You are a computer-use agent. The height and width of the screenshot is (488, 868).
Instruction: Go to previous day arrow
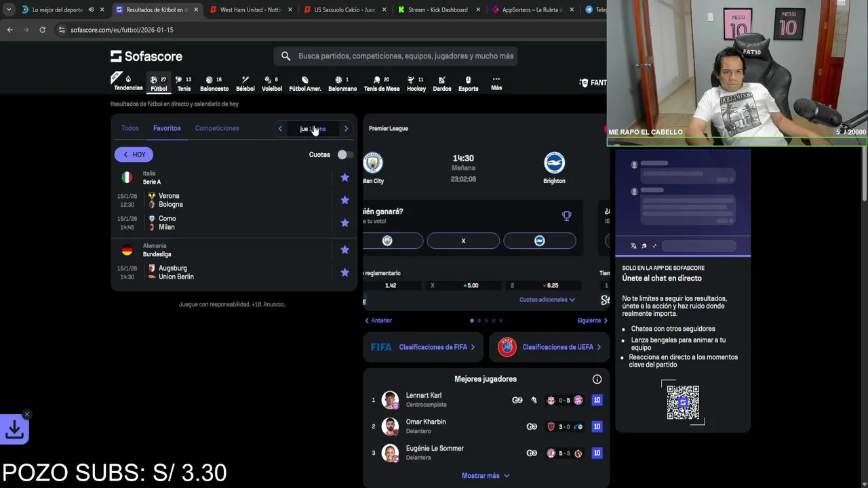280,129
